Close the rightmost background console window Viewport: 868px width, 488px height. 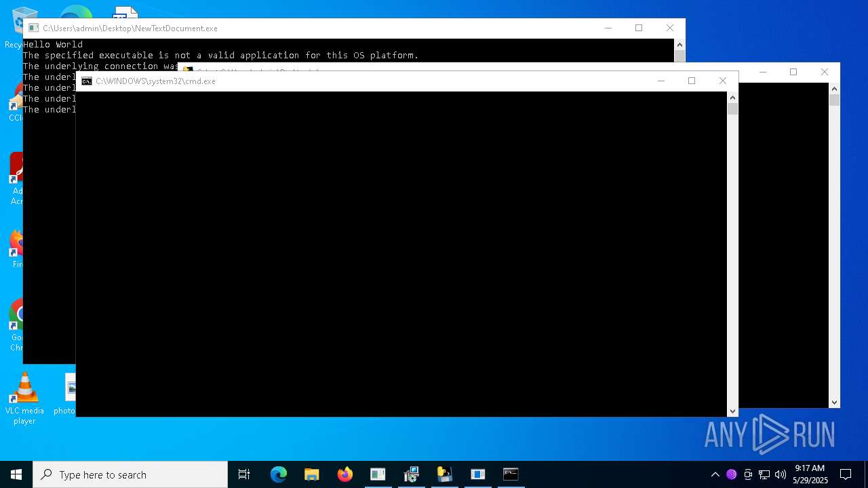pyautogui.click(x=825, y=72)
